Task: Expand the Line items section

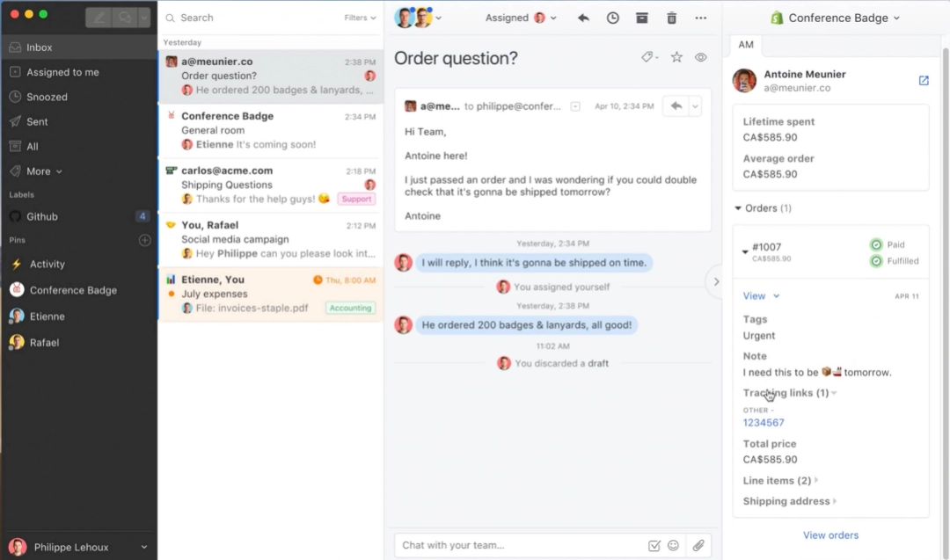Action: tap(780, 481)
